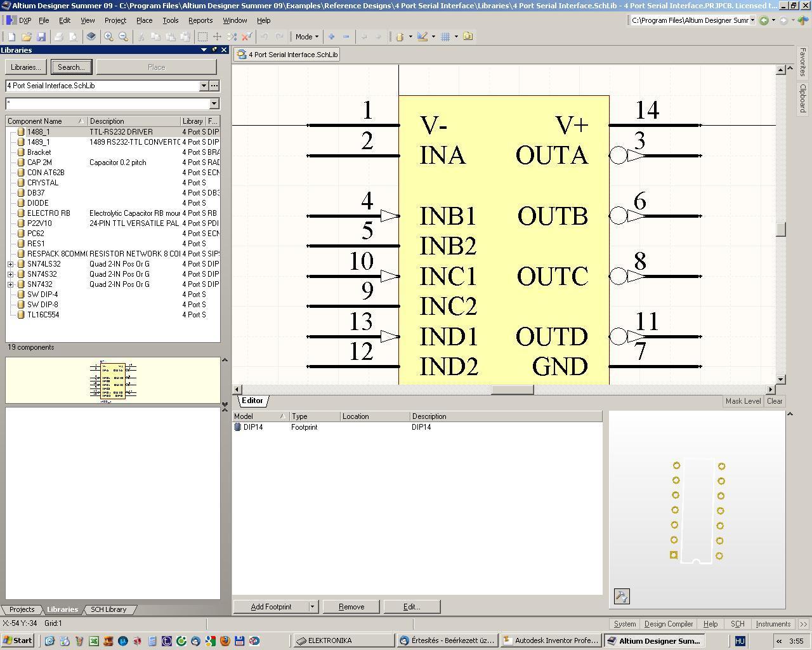
Task: Select the rectangular area selection tool
Action: (202, 37)
